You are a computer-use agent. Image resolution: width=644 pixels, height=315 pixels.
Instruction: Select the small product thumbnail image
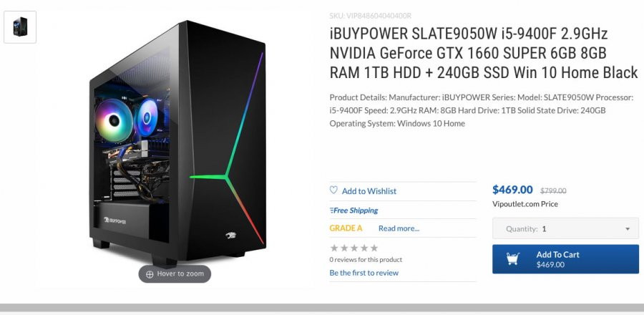pyautogui.click(x=20, y=27)
